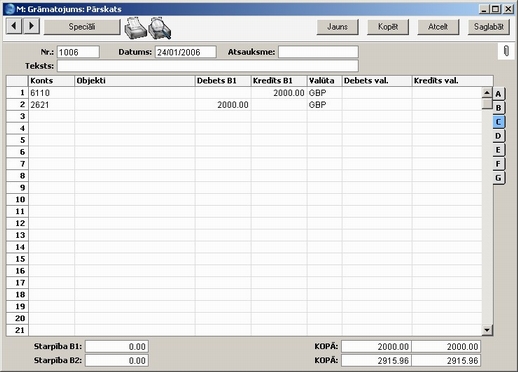This screenshot has height=372, width=518.
Task: Click the vertical scrollbar thumb
Action: [487, 104]
